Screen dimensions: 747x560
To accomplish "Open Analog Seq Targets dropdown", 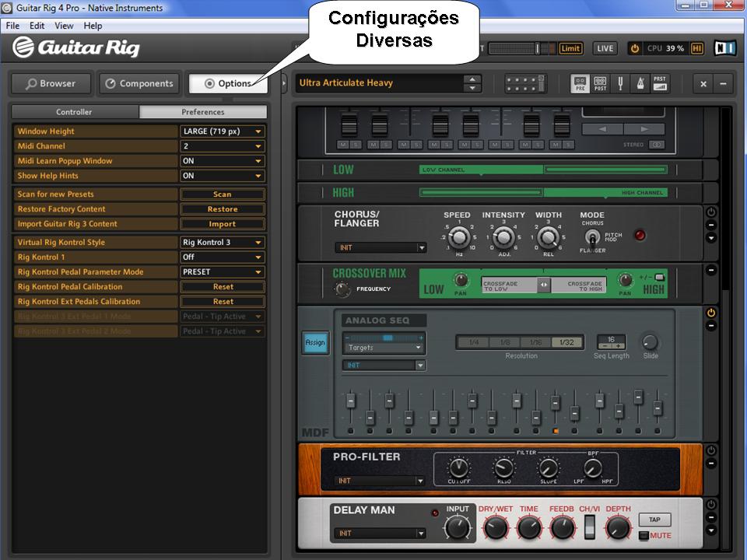I will [383, 348].
